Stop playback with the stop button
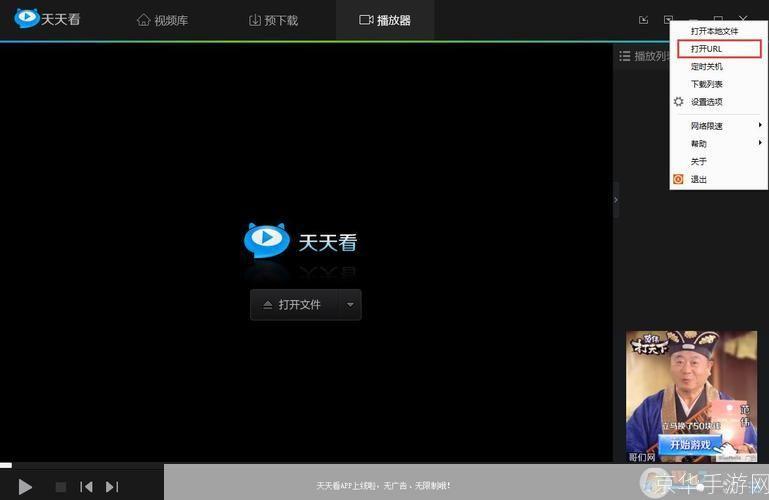Screen dimensions: 769x500 pyautogui.click(x=61, y=487)
